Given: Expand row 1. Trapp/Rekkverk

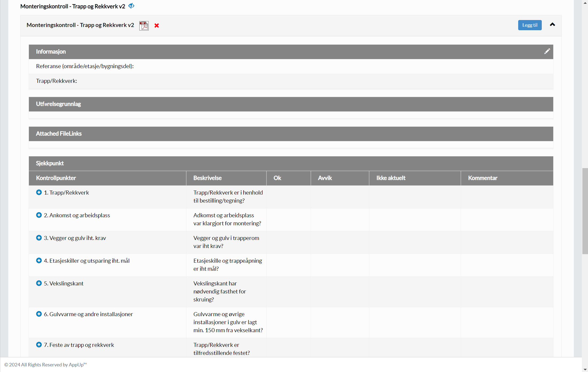Looking at the screenshot, I should [x=39, y=192].
